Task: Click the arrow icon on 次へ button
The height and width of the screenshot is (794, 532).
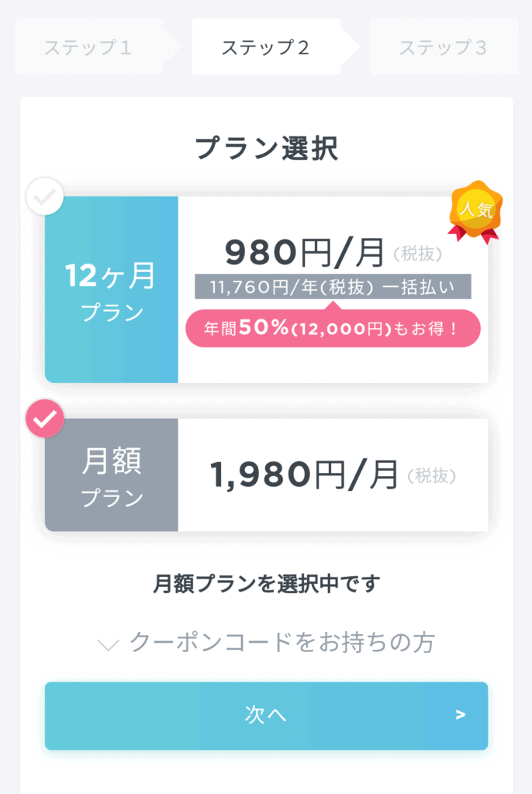Action: [x=460, y=714]
